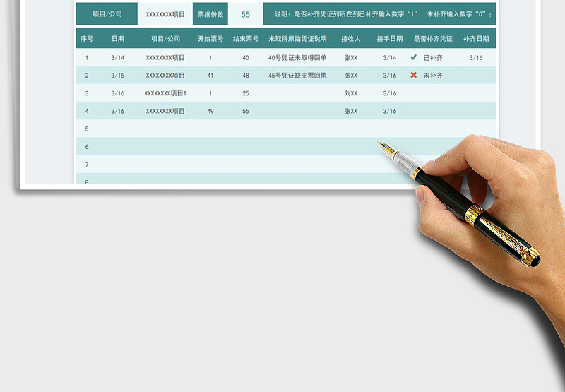Click the end ticket number 25 cell
The width and height of the screenshot is (565, 392).
246,93
